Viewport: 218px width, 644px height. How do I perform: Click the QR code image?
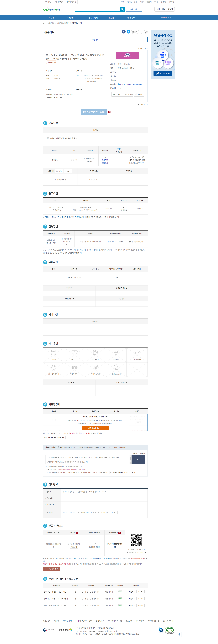coord(136,540)
